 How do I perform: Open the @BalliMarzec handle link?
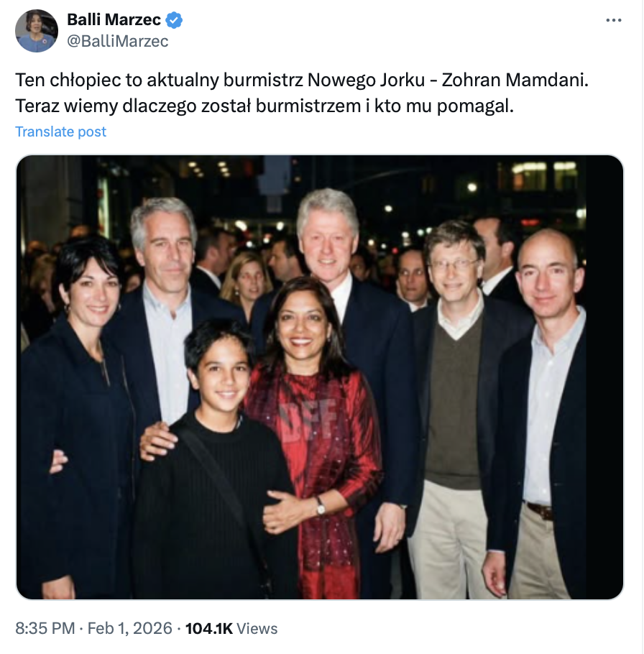point(118,41)
